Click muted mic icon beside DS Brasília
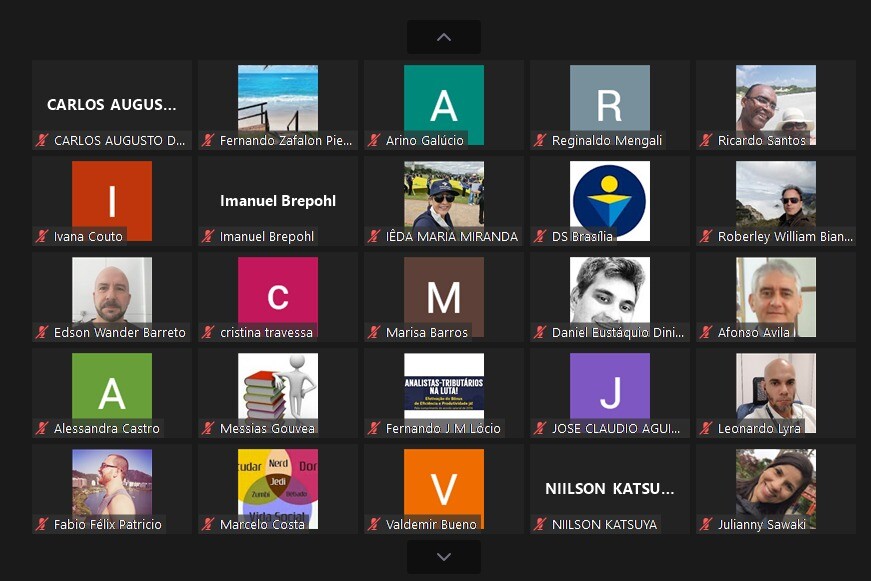871x581 pixels. click(540, 237)
